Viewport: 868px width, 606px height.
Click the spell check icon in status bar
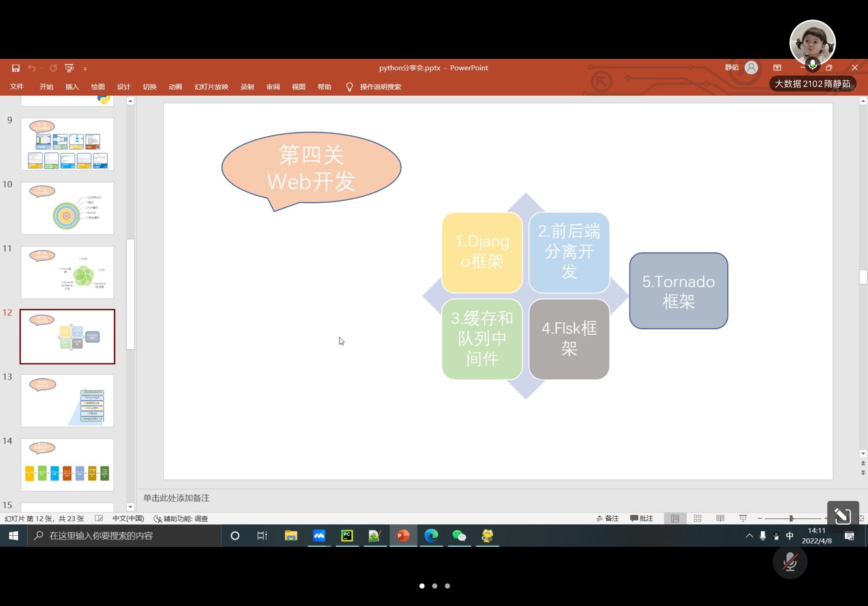pos(99,518)
